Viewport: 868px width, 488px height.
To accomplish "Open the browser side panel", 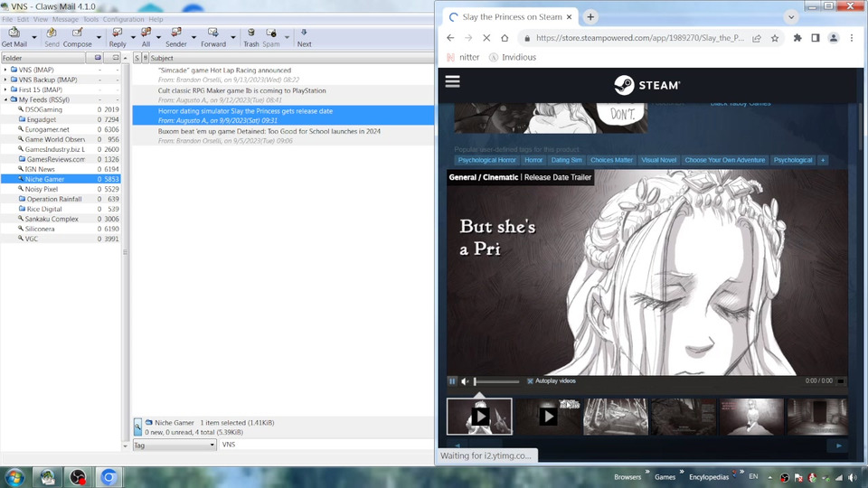I will 815,38.
